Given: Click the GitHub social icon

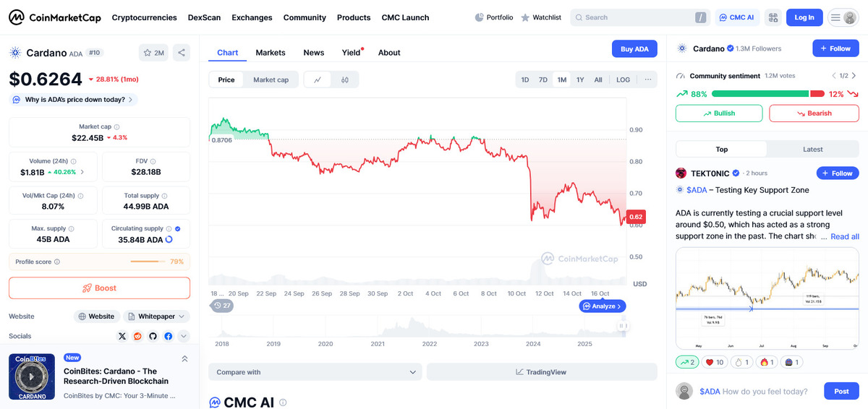Looking at the screenshot, I should pyautogui.click(x=153, y=336).
